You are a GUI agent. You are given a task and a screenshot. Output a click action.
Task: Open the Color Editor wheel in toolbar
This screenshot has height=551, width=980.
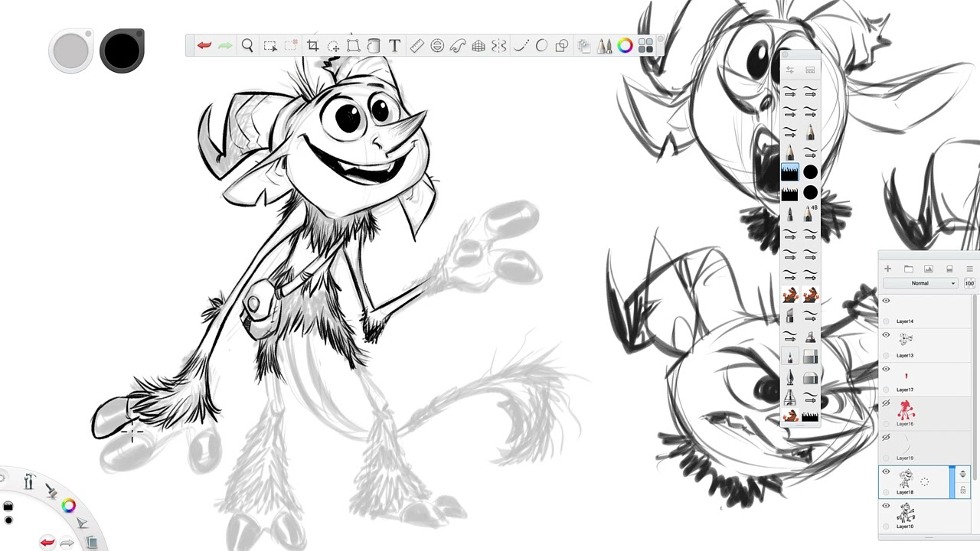(626, 46)
